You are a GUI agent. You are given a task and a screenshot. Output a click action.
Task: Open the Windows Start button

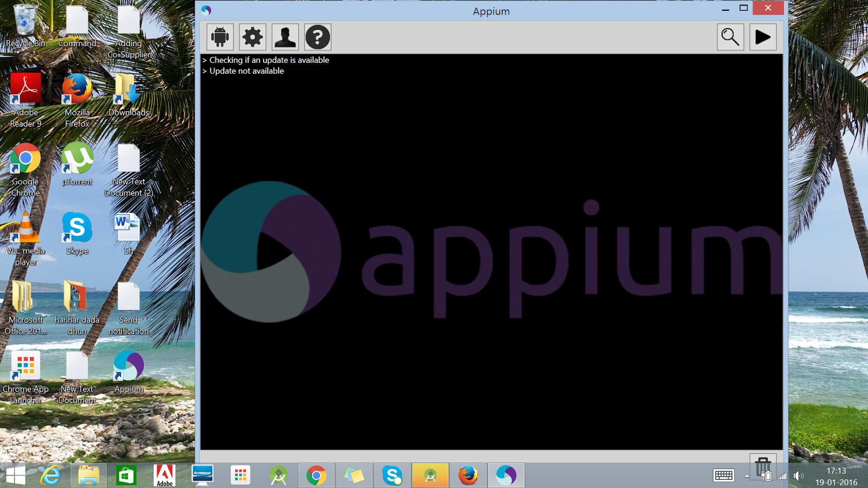pyautogui.click(x=15, y=476)
